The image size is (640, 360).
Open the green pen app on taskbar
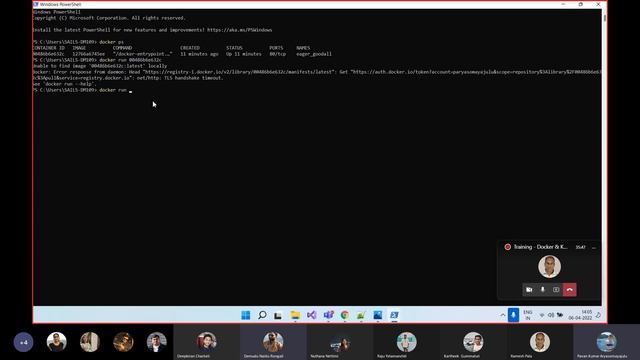[361, 315]
